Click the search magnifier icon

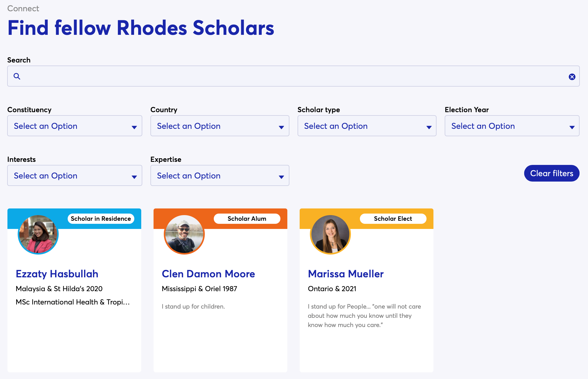[17, 76]
